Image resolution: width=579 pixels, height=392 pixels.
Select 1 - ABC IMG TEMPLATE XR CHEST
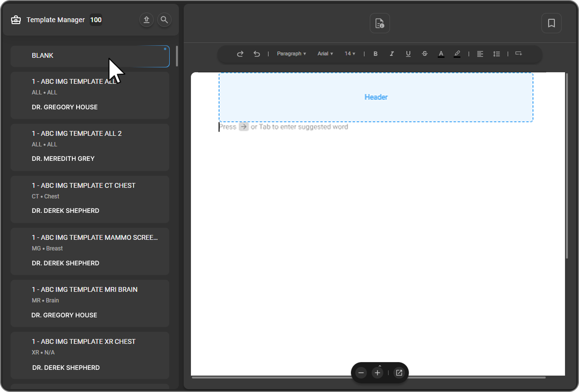90,355
